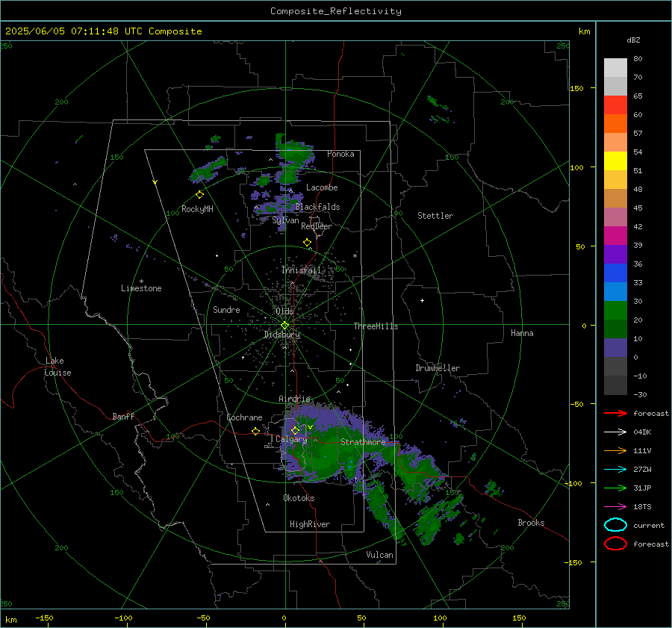The width and height of the screenshot is (672, 628).
Task: Click the red 'forecast' ellipse legend icon
Action: pos(615,544)
